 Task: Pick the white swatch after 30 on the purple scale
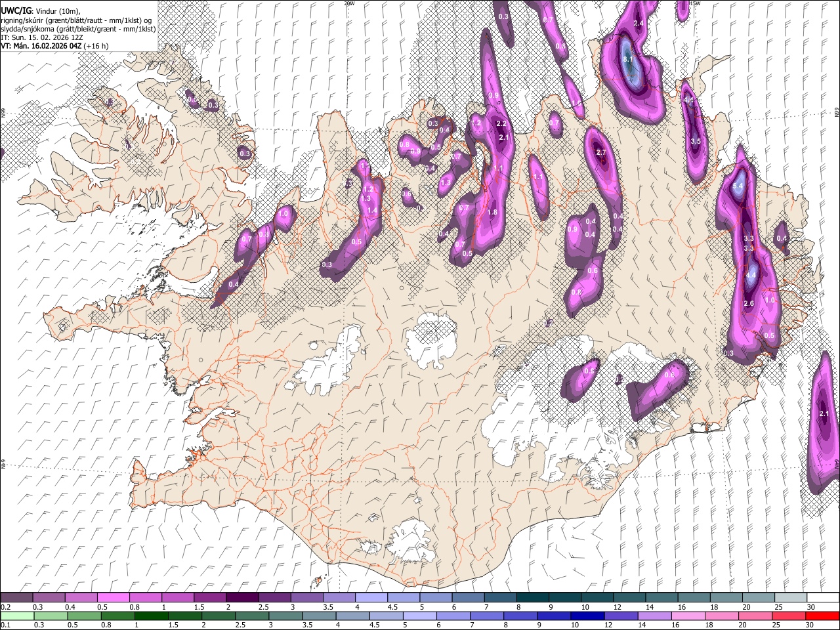pyautogui.click(x=823, y=598)
